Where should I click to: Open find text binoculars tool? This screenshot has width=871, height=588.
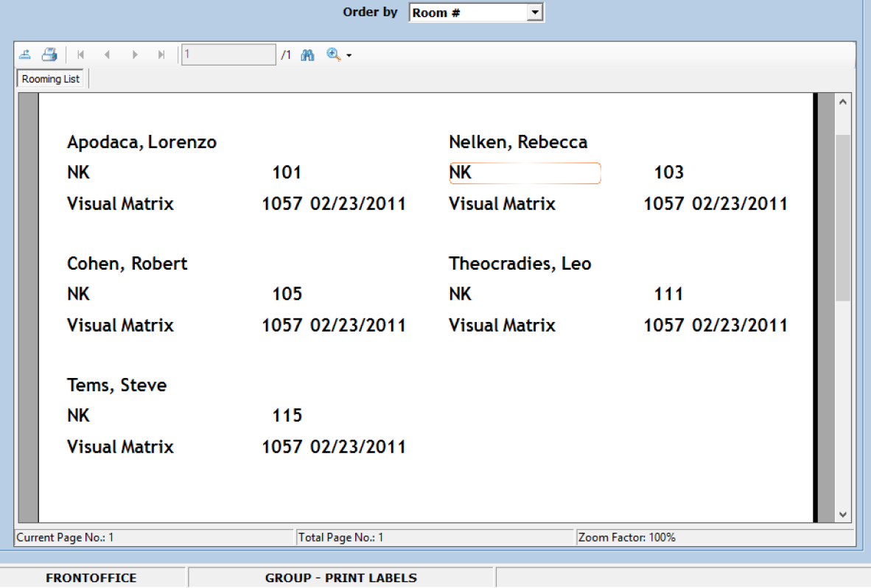[x=308, y=55]
